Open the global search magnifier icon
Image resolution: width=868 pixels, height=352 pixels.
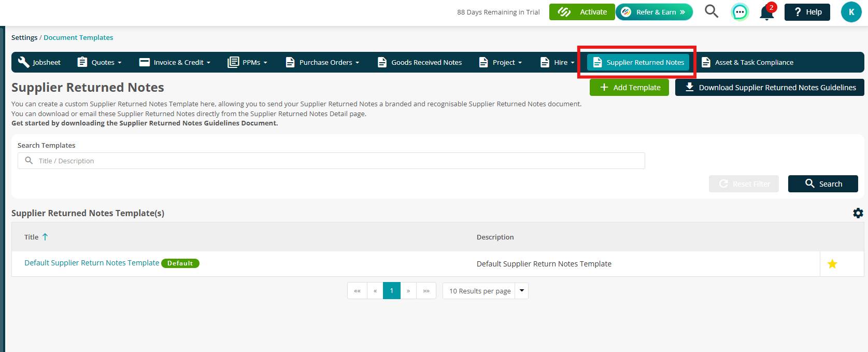point(712,11)
